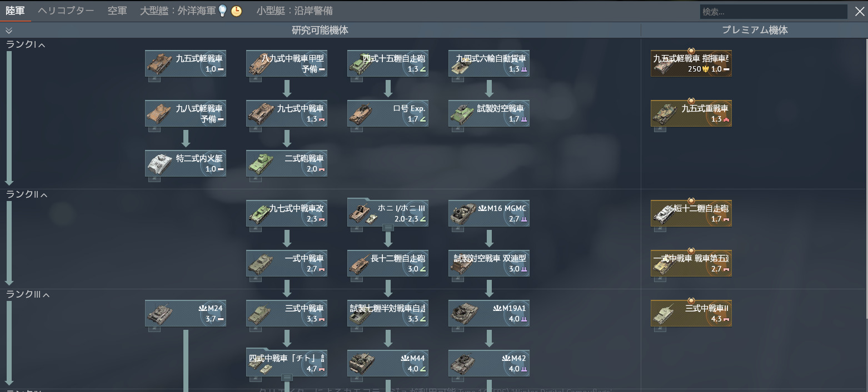
Task: Select the M24 light tank
Action: (x=186, y=313)
